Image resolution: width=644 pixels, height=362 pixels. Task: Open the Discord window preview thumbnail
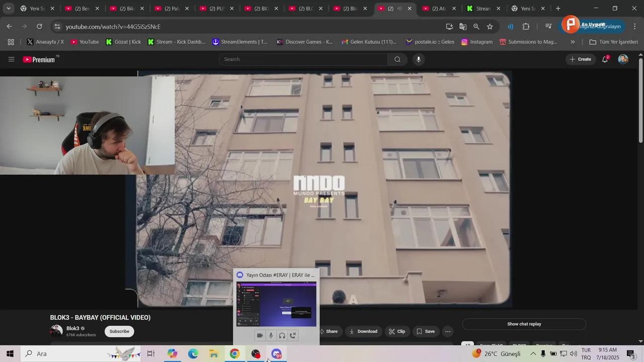pos(276,304)
